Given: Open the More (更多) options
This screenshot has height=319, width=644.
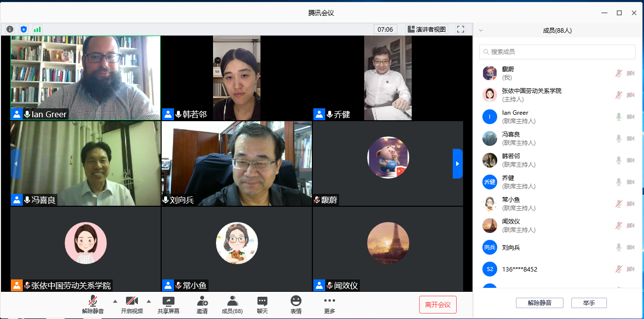Looking at the screenshot, I should [x=329, y=305].
